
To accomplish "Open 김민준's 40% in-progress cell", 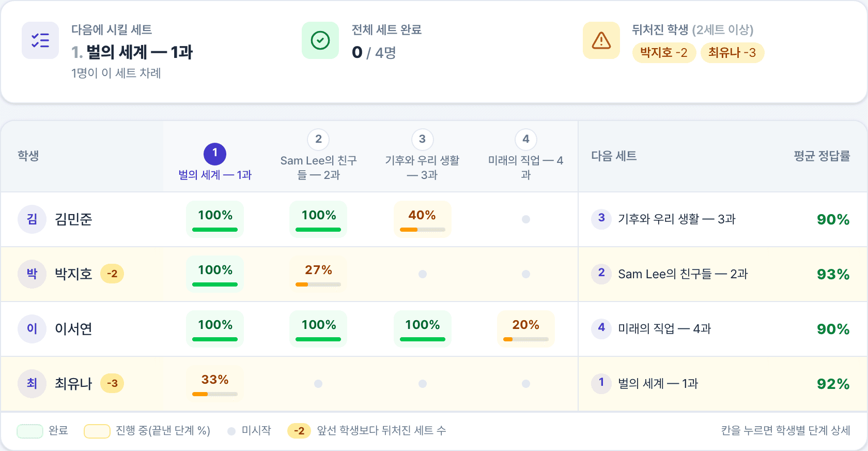I will click(423, 219).
